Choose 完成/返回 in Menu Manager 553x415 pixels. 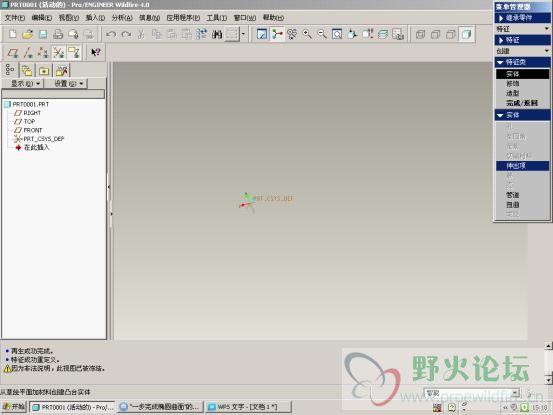(522, 103)
